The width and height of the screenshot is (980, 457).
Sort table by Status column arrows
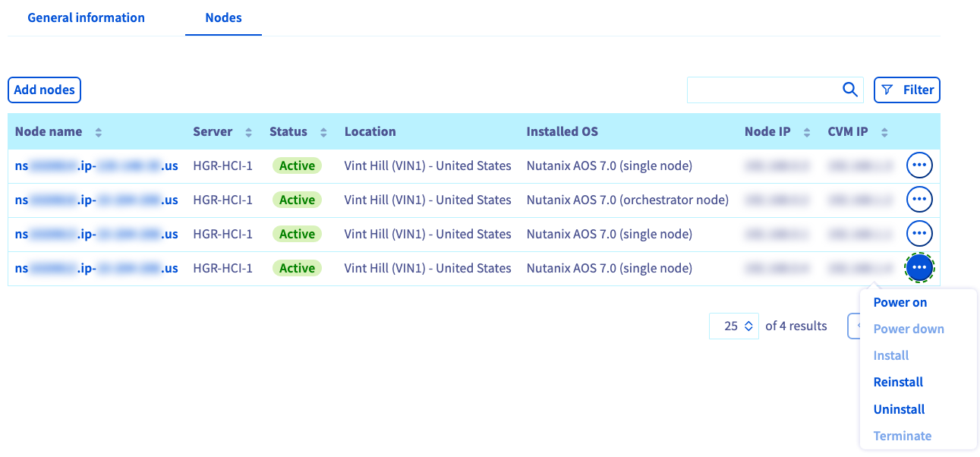(x=323, y=132)
